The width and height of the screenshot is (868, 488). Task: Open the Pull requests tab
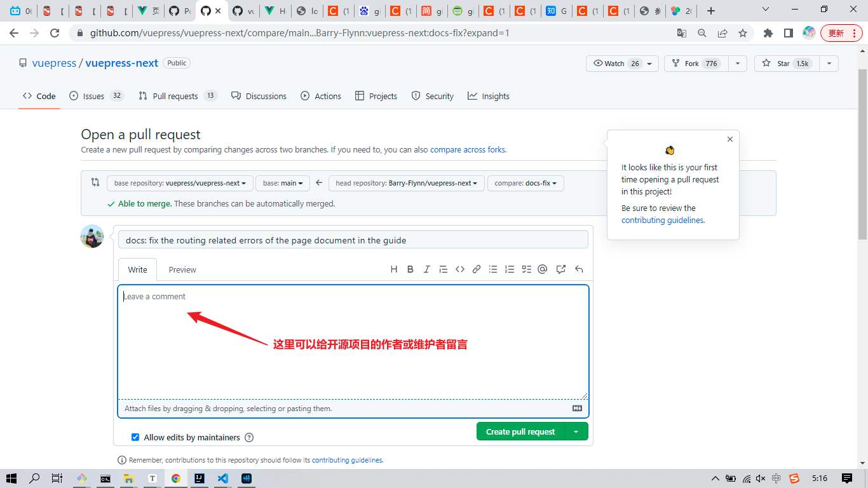click(178, 96)
